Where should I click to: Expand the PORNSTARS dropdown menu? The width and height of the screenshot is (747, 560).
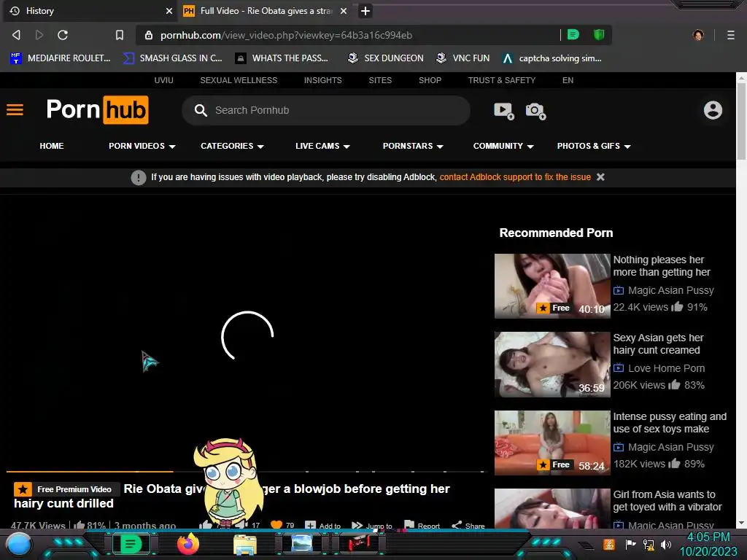[413, 146]
